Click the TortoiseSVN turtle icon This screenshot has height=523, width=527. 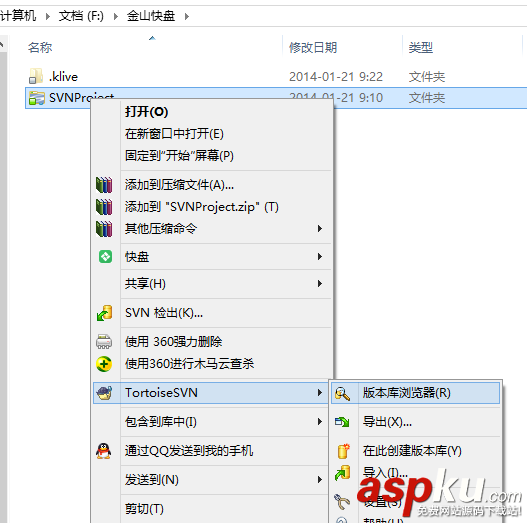point(105,393)
